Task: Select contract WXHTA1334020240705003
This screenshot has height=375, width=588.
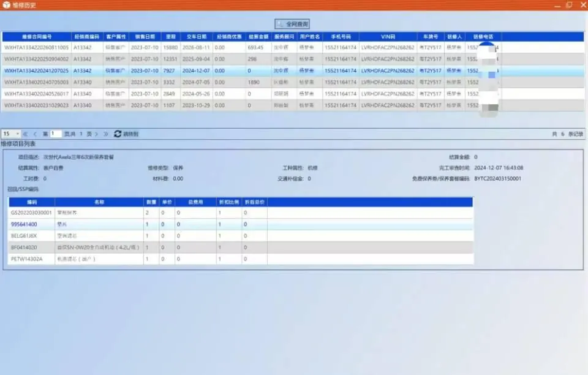Action: (x=36, y=82)
